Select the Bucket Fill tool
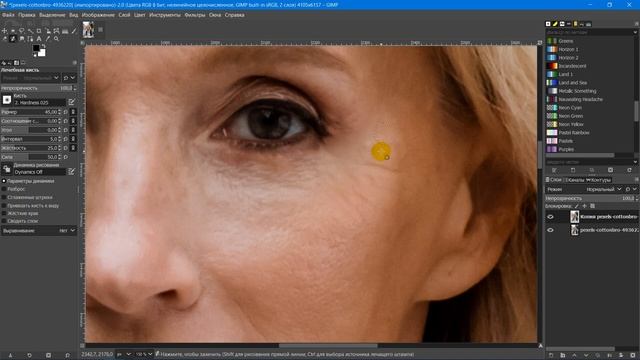 coord(65,31)
